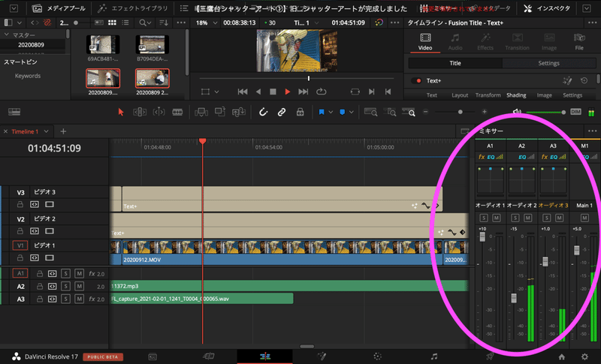Switch Inspector to the Audio tab

click(455, 42)
